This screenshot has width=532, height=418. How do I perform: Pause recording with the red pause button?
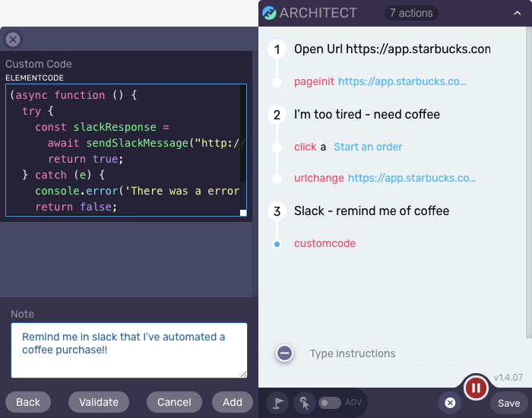click(x=476, y=388)
